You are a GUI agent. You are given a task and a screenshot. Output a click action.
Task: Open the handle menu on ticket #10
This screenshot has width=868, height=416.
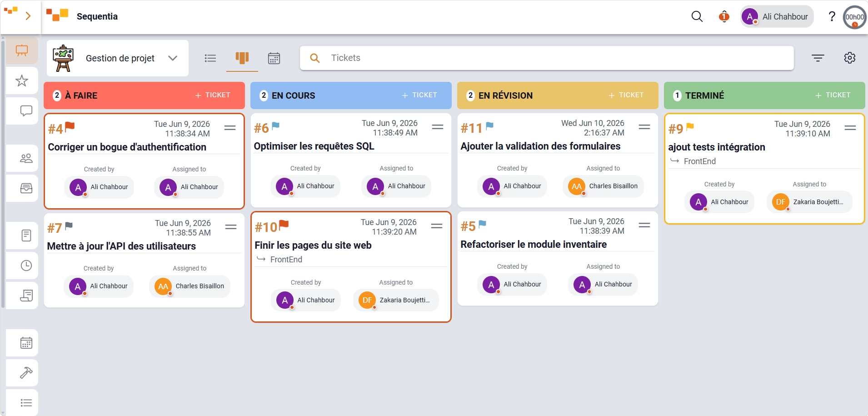(x=437, y=226)
